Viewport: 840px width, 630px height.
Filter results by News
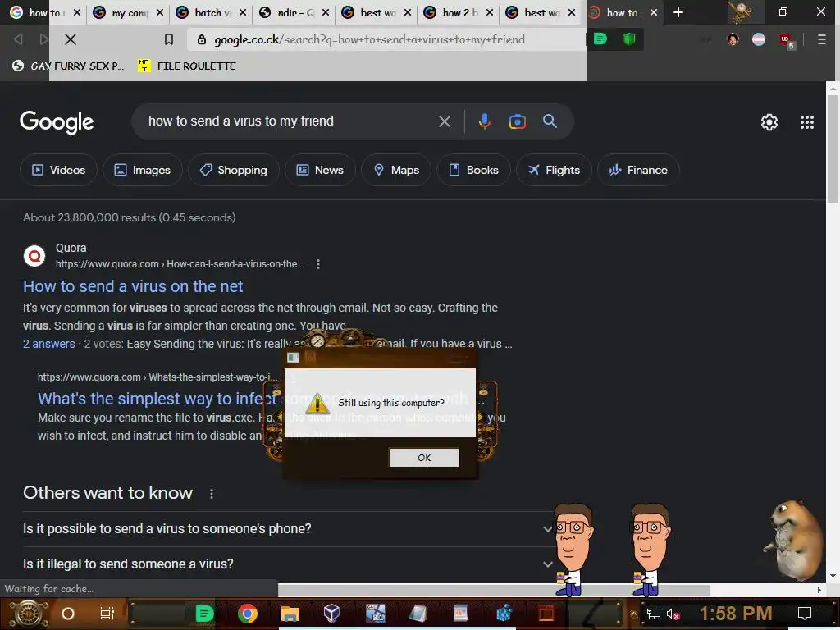tap(320, 170)
